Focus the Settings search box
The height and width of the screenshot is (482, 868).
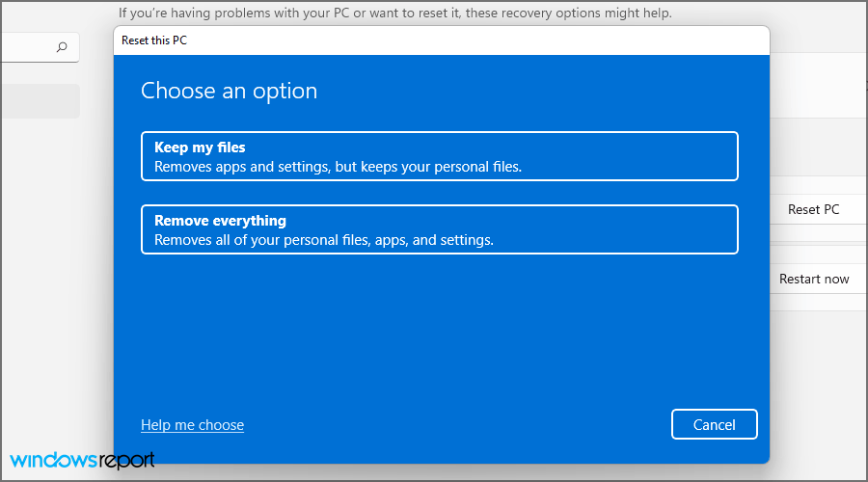(29, 46)
